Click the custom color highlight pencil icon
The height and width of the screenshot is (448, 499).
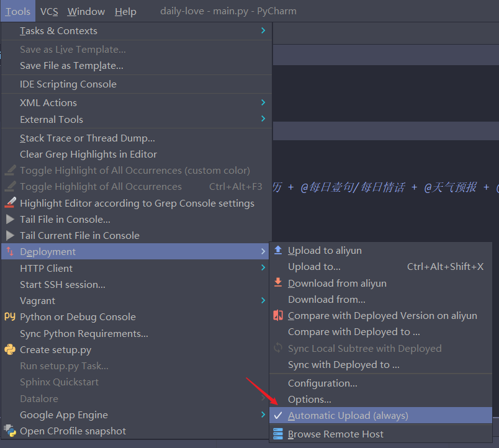click(10, 170)
